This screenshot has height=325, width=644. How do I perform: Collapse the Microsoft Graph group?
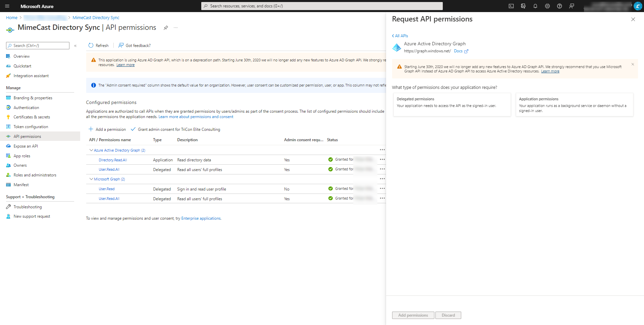91,179
